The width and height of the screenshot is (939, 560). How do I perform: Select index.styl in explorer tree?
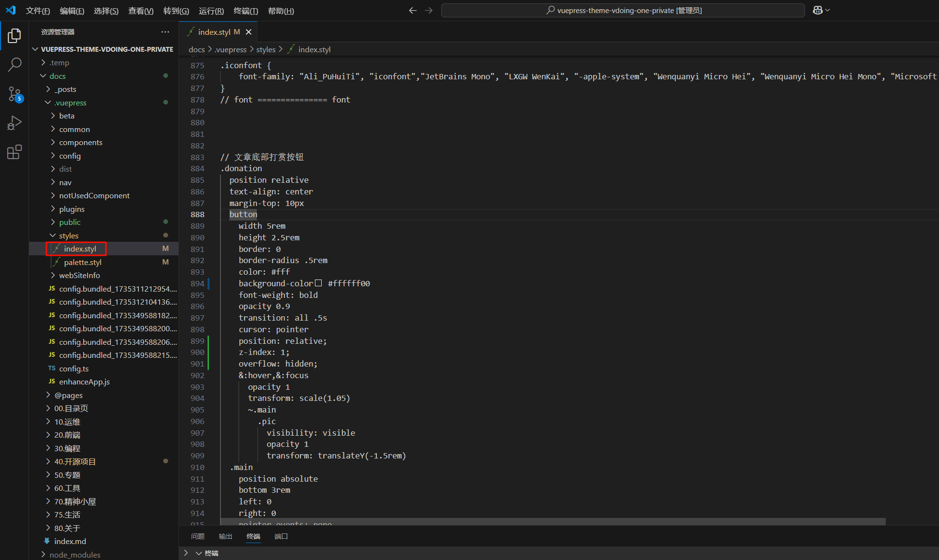[x=80, y=249]
